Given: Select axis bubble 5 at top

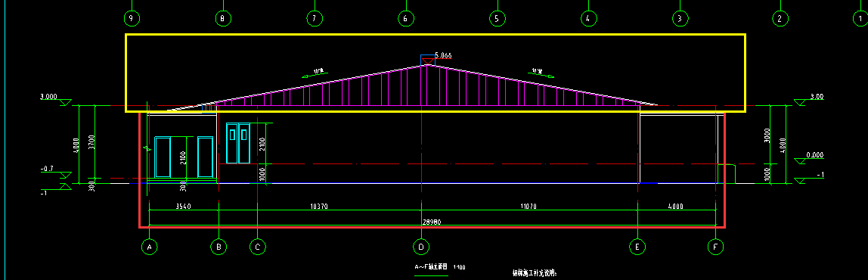Looking at the screenshot, I should click(497, 18).
